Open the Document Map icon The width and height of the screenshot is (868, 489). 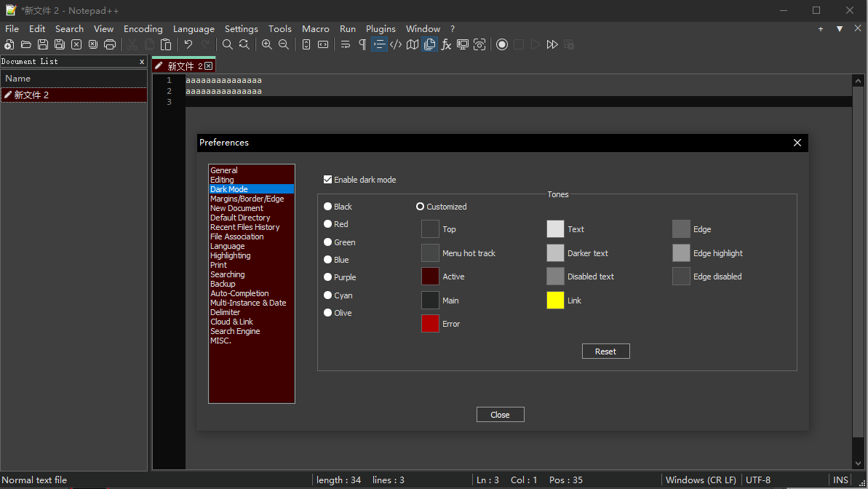(413, 45)
